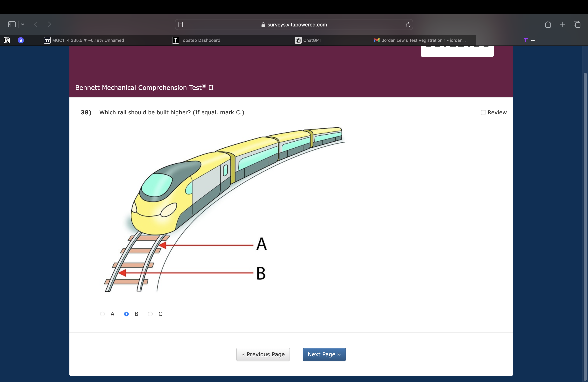
Task: Open the pinned purple dollar tab
Action: (x=21, y=40)
